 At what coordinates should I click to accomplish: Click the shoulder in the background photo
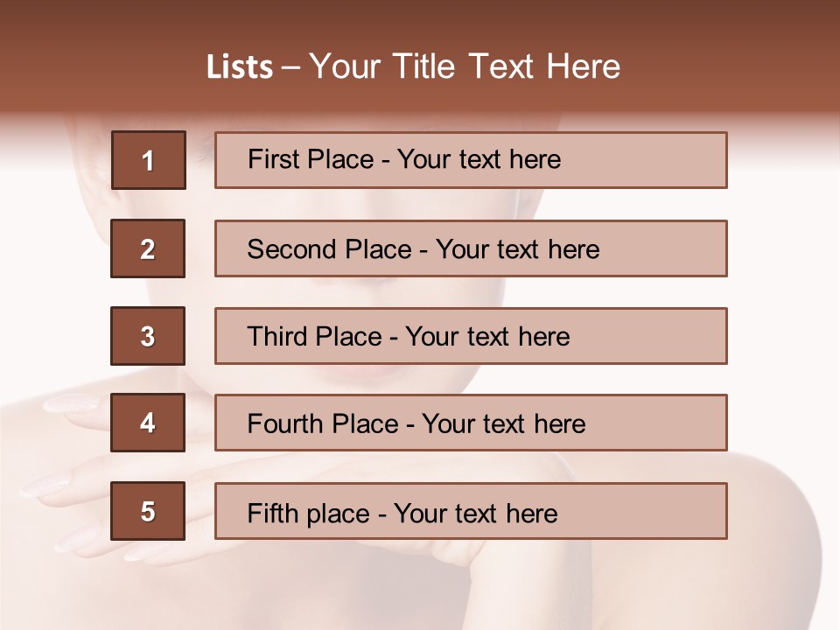[x=770, y=525]
